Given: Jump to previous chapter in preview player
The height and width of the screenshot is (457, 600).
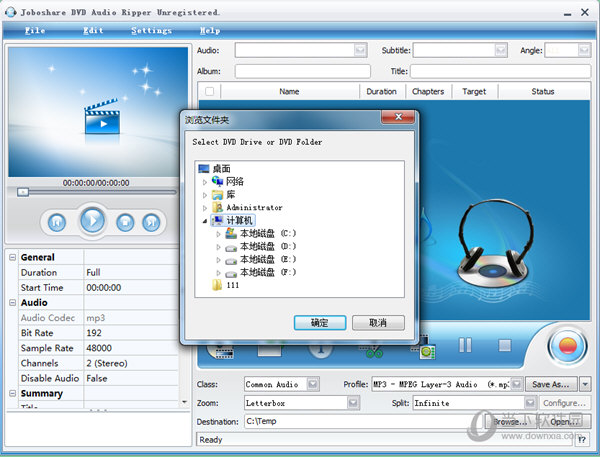Looking at the screenshot, I should [x=57, y=222].
